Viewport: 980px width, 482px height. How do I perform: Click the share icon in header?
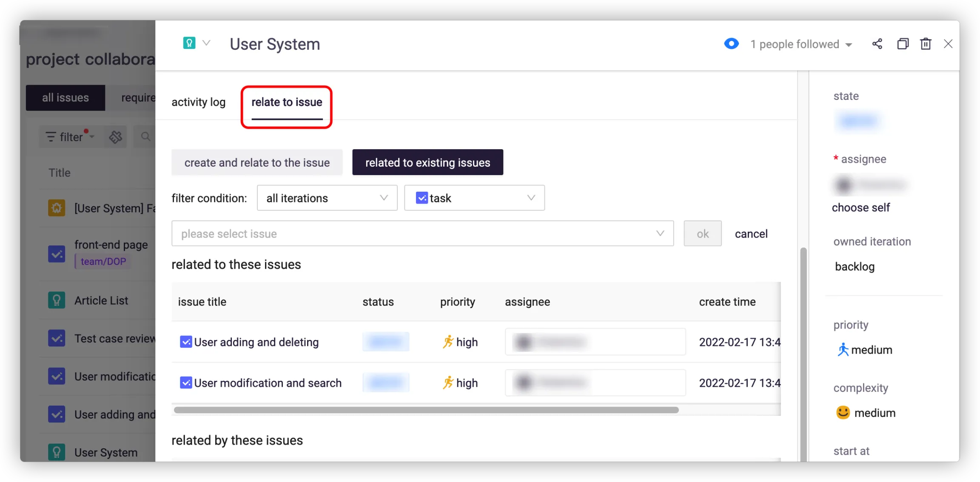pos(877,44)
